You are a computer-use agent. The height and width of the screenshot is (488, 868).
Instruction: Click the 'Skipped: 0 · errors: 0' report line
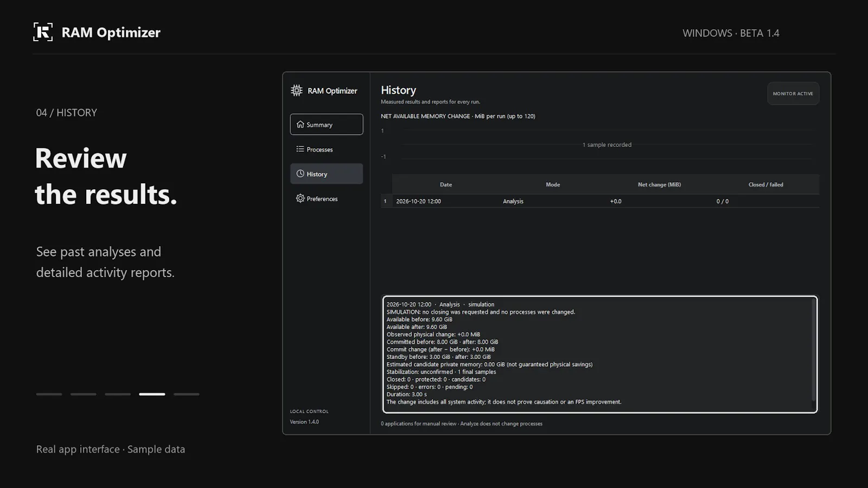[x=430, y=387]
